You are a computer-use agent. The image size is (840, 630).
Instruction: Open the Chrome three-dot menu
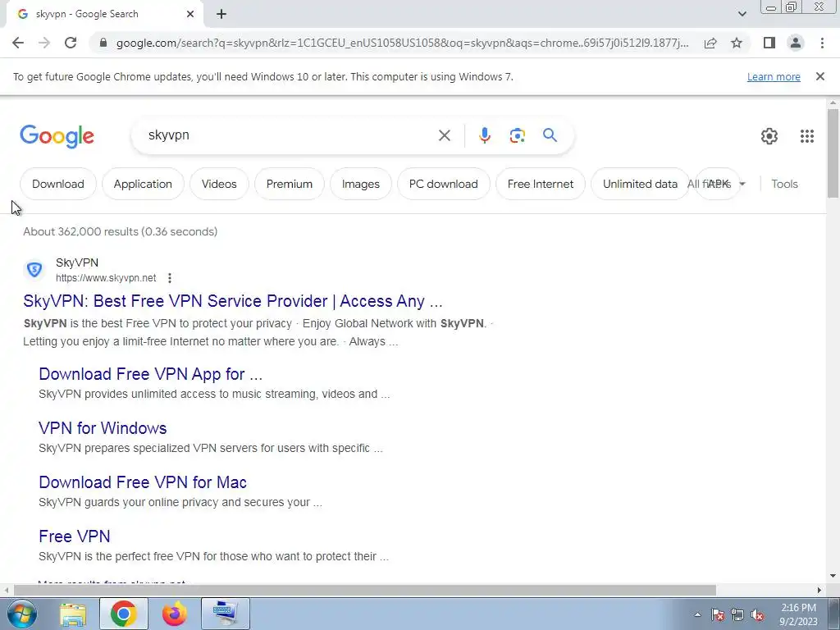pyautogui.click(x=822, y=43)
